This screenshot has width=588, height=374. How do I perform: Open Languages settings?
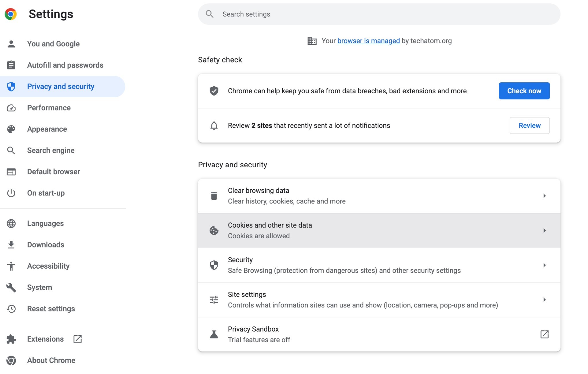coord(63,223)
